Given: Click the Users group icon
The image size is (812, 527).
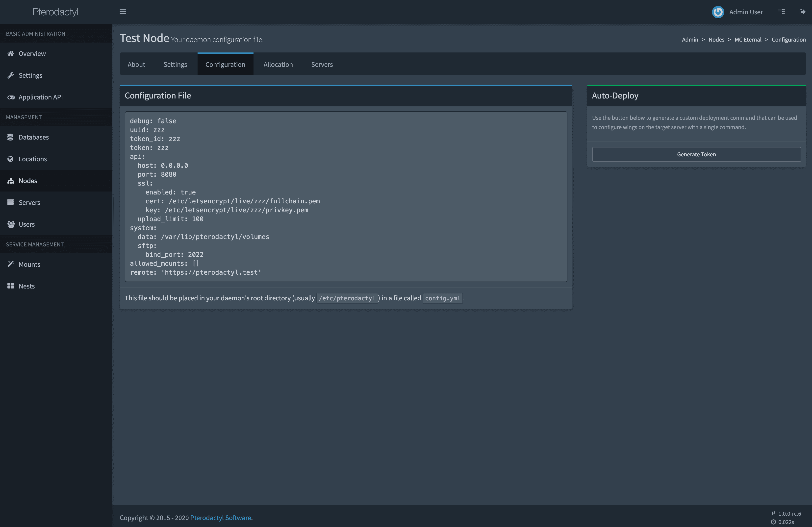Looking at the screenshot, I should tap(11, 224).
